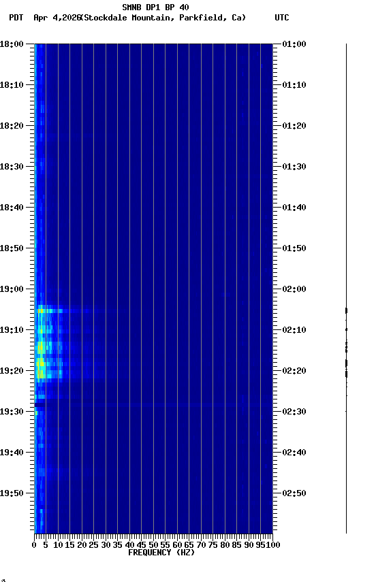The width and height of the screenshot is (376, 588).
Task: Click the 19:20 PDT time label
Action: click(x=12, y=371)
